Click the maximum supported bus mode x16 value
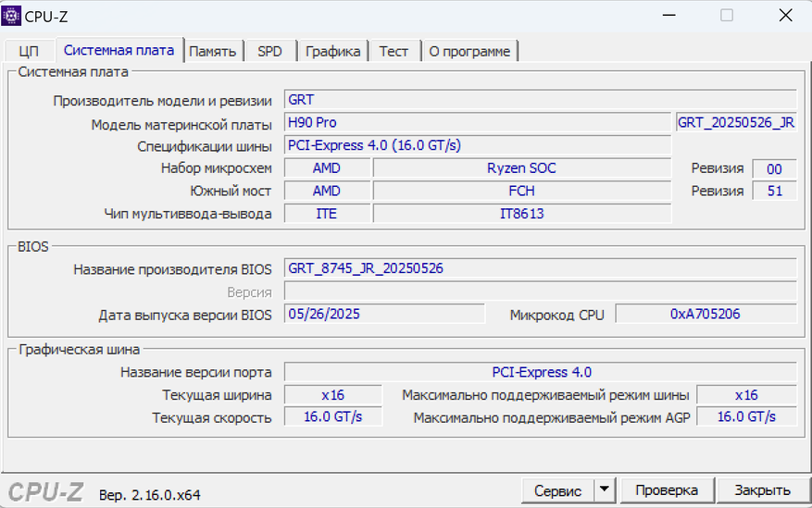 (746, 395)
